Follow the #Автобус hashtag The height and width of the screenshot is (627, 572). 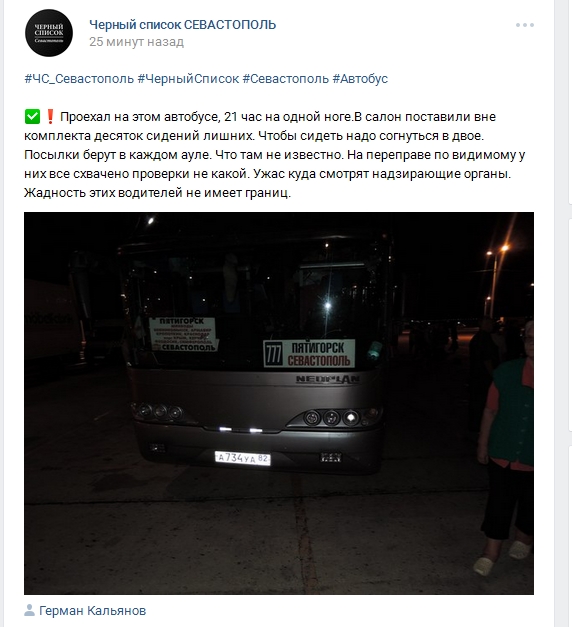point(360,79)
